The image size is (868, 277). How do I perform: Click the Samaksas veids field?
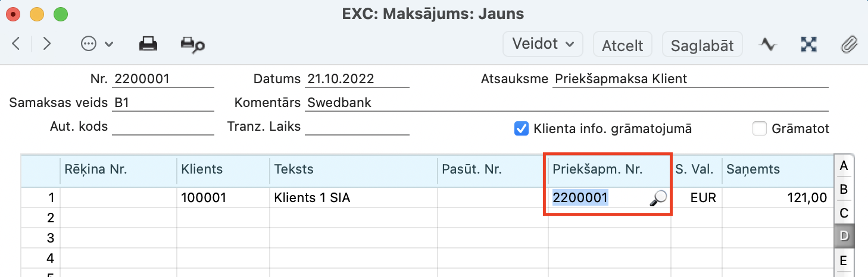click(x=163, y=102)
